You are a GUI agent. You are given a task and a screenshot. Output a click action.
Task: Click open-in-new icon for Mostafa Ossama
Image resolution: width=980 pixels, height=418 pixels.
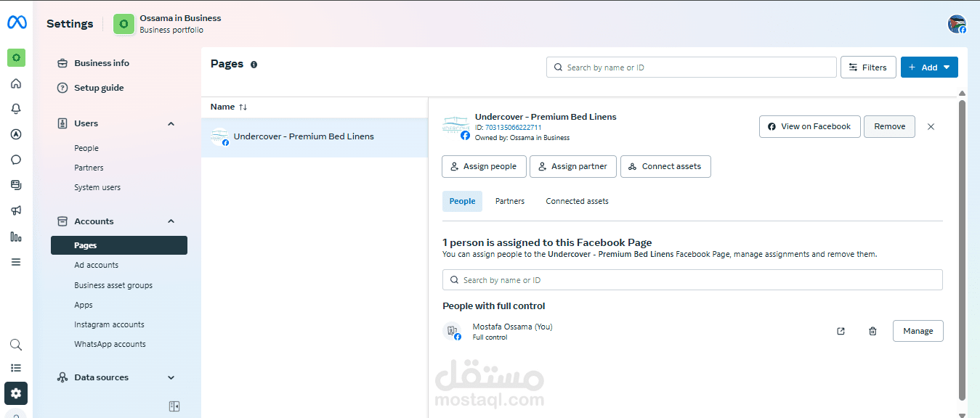point(841,331)
